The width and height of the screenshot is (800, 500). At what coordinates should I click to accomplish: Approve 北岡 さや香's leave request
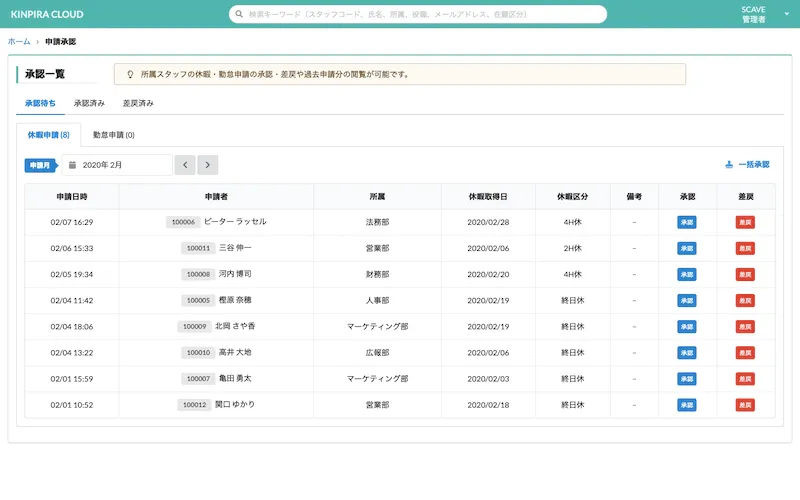point(686,326)
